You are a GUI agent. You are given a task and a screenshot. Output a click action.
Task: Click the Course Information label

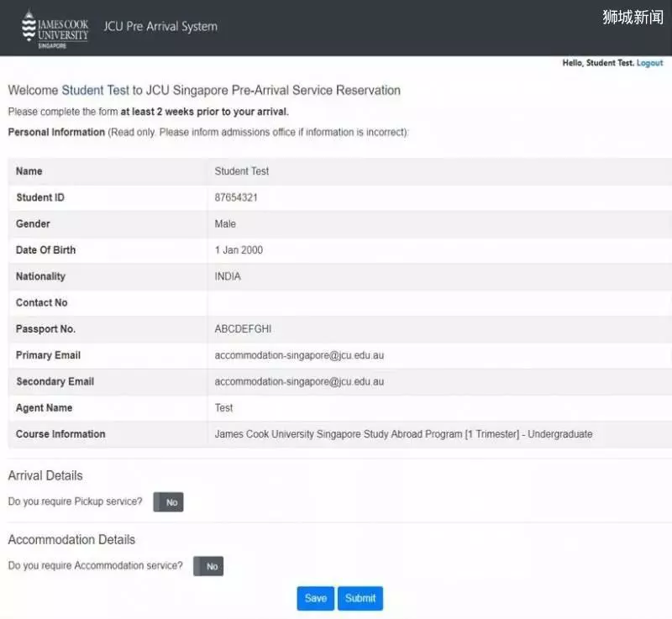[x=60, y=434]
